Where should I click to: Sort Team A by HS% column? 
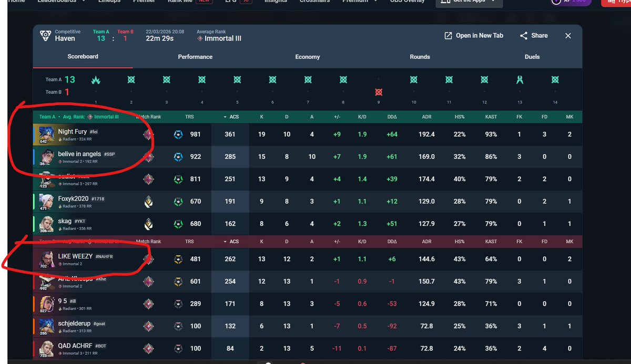click(x=460, y=117)
